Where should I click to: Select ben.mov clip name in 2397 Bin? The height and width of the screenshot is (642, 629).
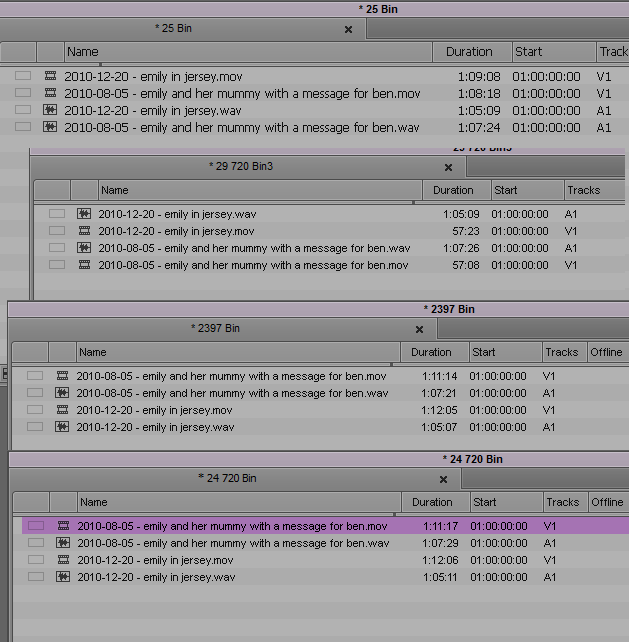231,376
